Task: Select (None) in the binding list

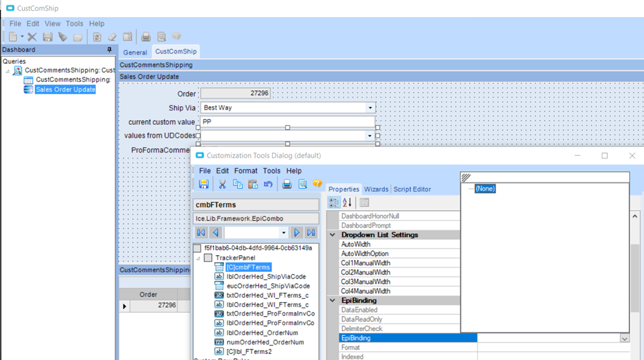Action: click(x=484, y=189)
